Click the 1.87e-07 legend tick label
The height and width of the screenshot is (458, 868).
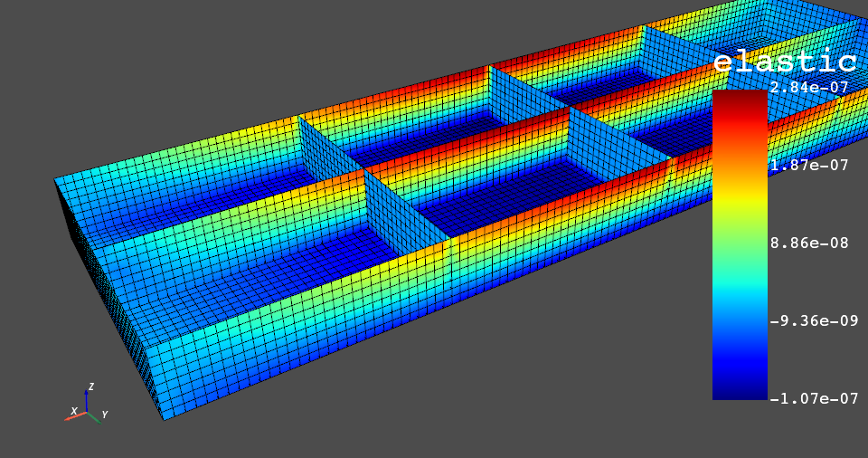pos(809,166)
